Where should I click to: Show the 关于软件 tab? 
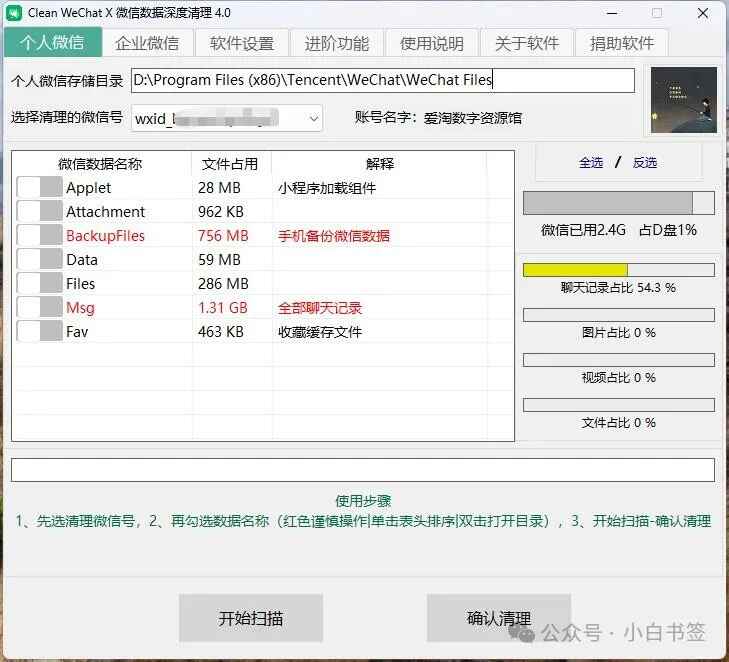tap(527, 43)
